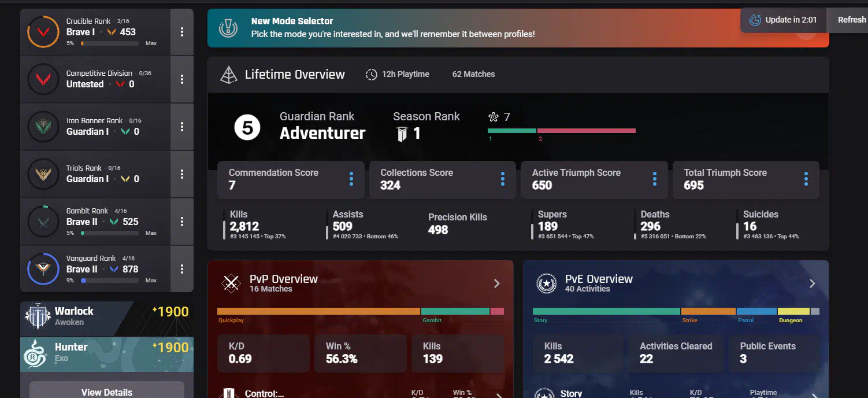The image size is (868, 398).
Task: Click the Activities Cleared value 22
Action: coord(646,359)
